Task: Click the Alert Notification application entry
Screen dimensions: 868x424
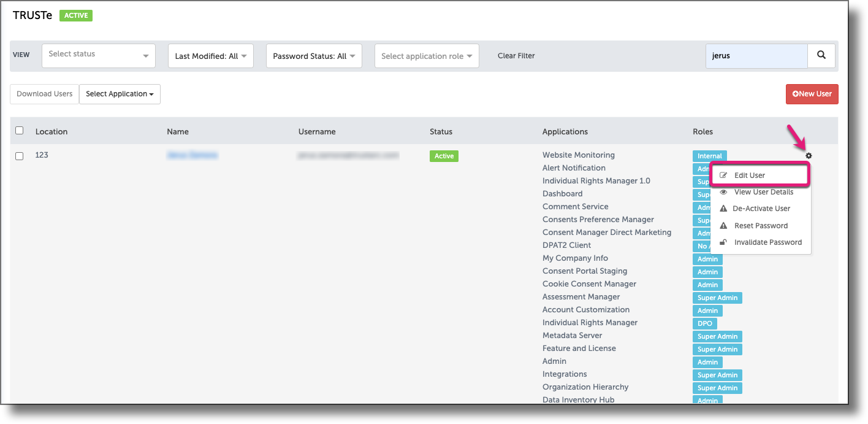Action: click(x=574, y=168)
